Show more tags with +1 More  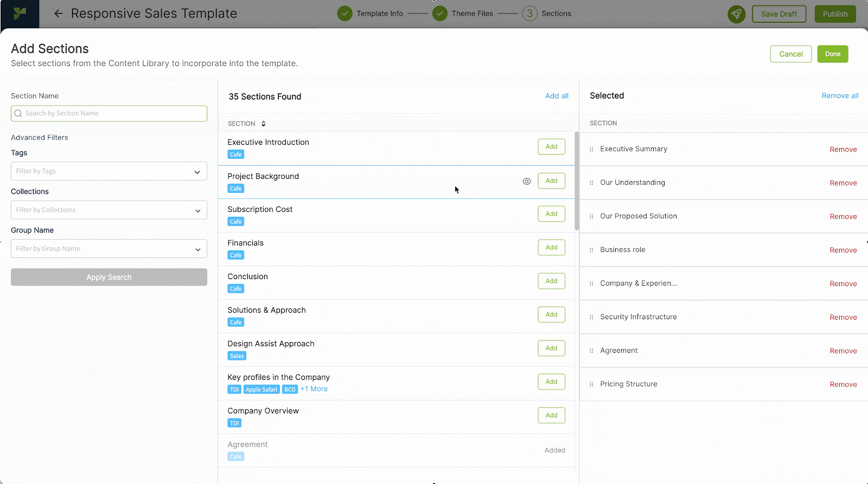point(314,389)
